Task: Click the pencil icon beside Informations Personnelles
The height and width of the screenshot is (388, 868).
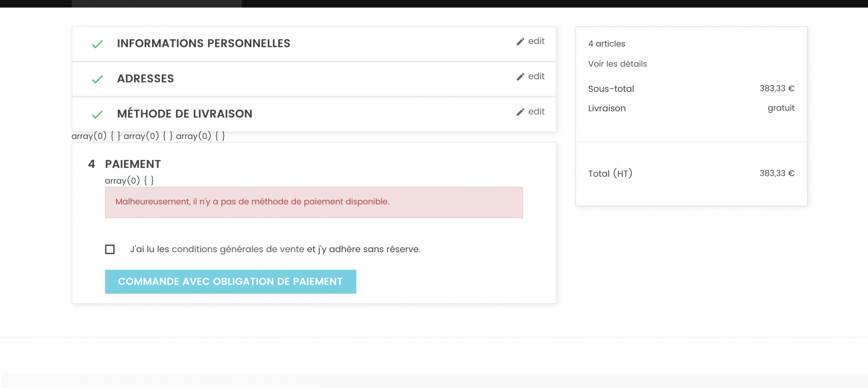Action: pyautogui.click(x=520, y=42)
